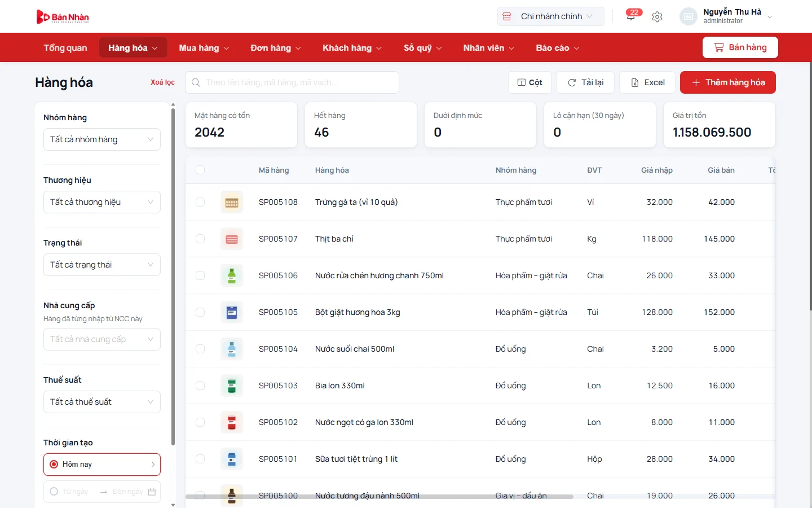Image resolution: width=812 pixels, height=508 pixels.
Task: Click the store icon in the branch selector
Action: [x=507, y=16]
